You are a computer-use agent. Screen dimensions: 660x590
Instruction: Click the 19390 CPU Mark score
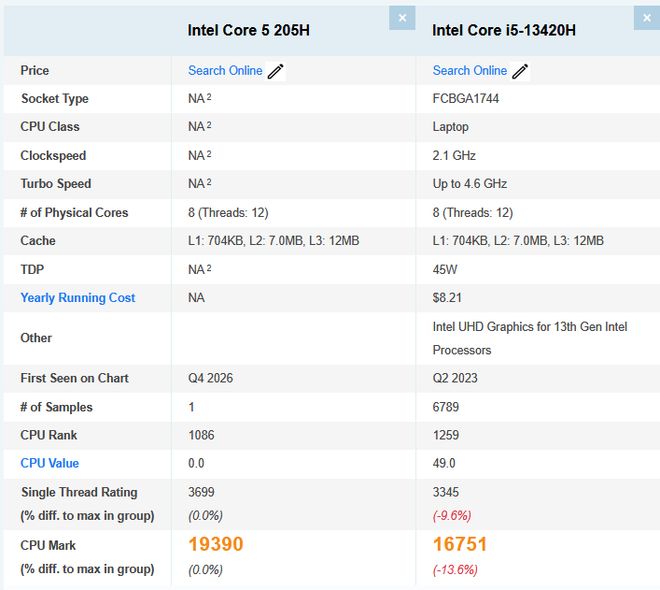[x=216, y=544]
